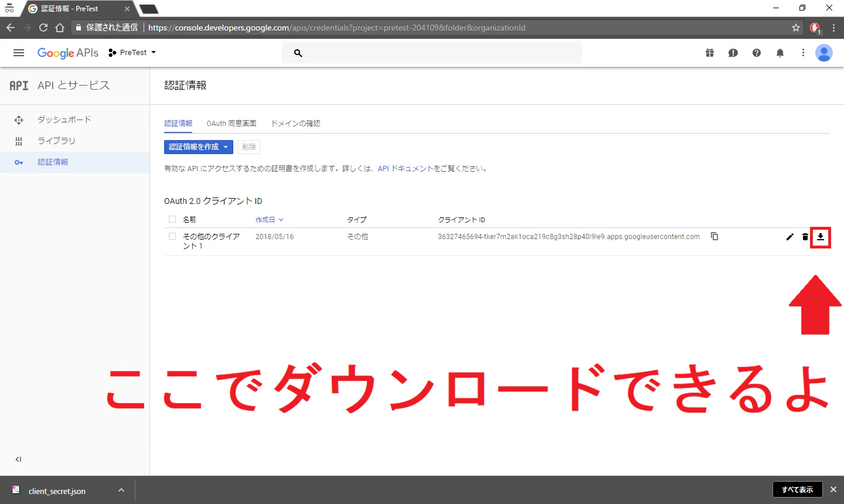Delete the OAuth client with trash icon
Image resolution: width=844 pixels, height=504 pixels.
coord(805,237)
